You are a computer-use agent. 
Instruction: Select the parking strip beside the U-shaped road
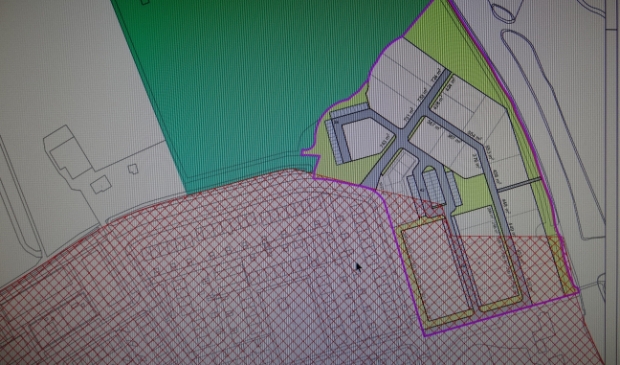pyautogui.click(x=333, y=142)
